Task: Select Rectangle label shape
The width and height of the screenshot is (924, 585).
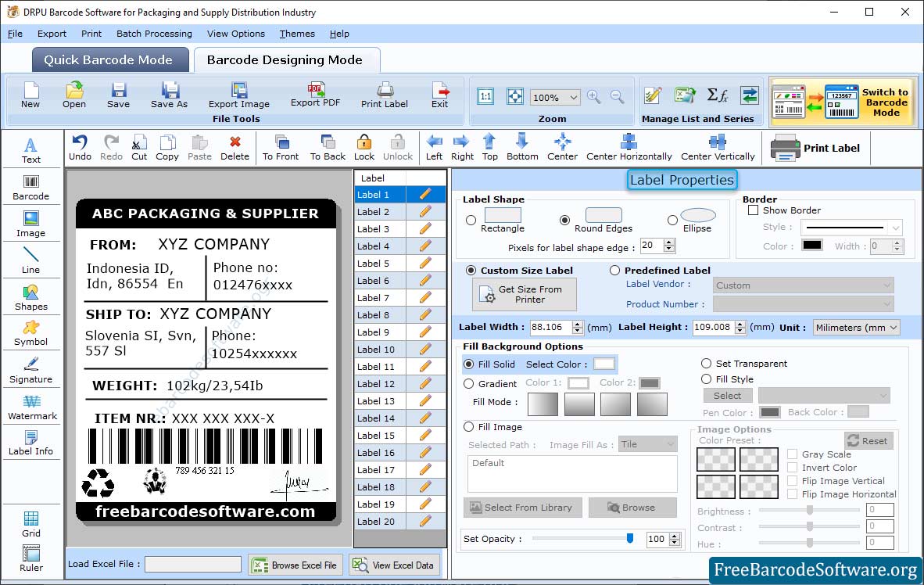Action: point(471,221)
